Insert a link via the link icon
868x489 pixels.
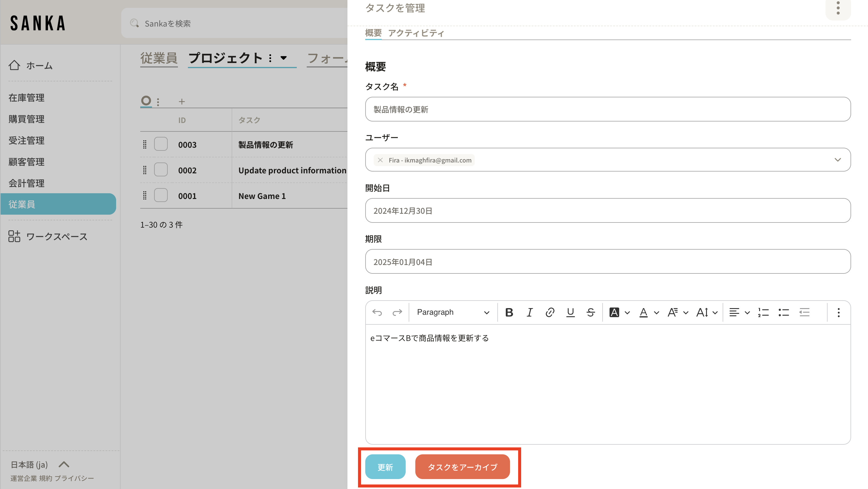pyautogui.click(x=550, y=313)
